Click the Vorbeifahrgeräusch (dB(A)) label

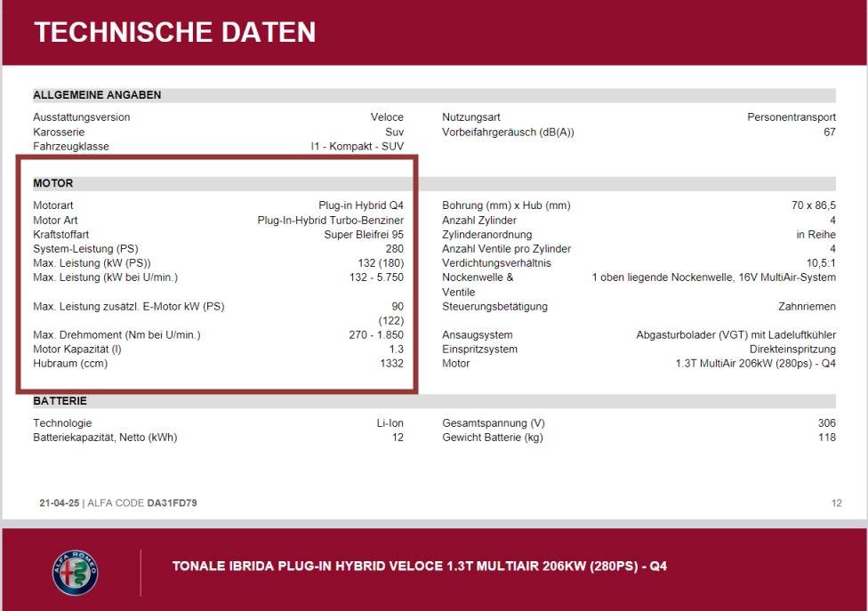point(508,133)
